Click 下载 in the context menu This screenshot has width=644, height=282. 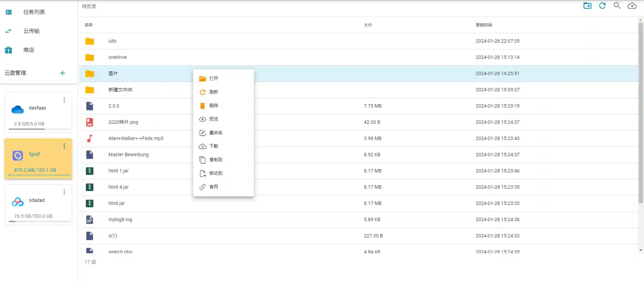tap(213, 146)
